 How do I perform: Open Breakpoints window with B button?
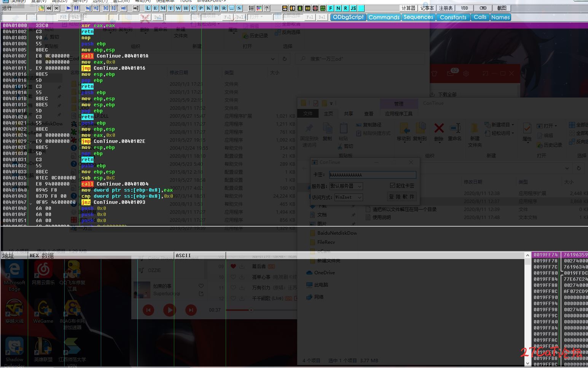[217, 8]
